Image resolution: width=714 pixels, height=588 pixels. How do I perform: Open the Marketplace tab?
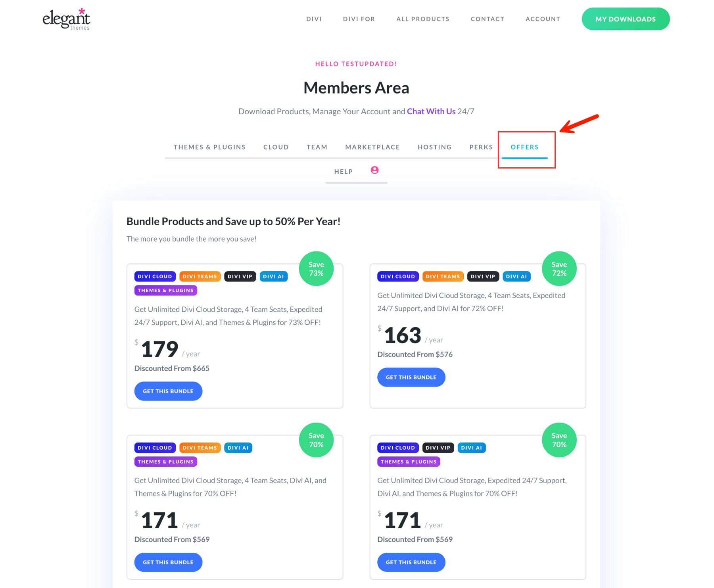pos(372,147)
